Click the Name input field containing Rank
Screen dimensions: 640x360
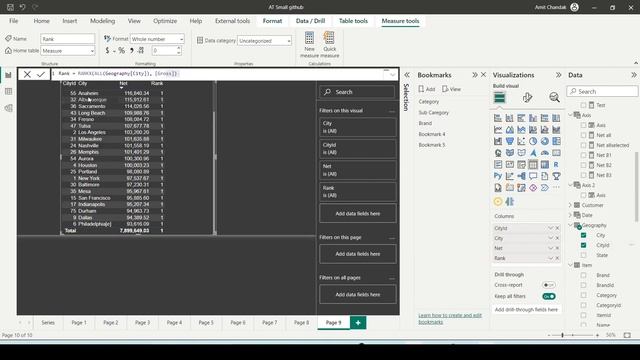tap(68, 39)
